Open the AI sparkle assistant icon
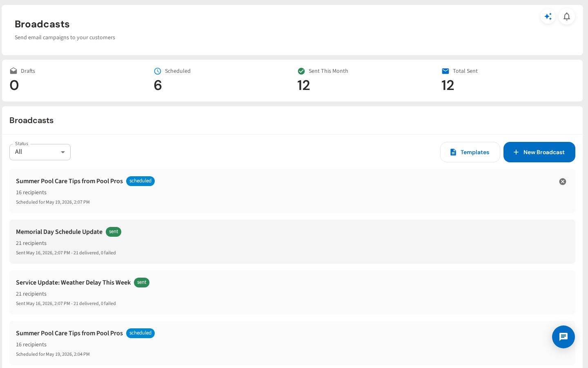 pos(548,16)
